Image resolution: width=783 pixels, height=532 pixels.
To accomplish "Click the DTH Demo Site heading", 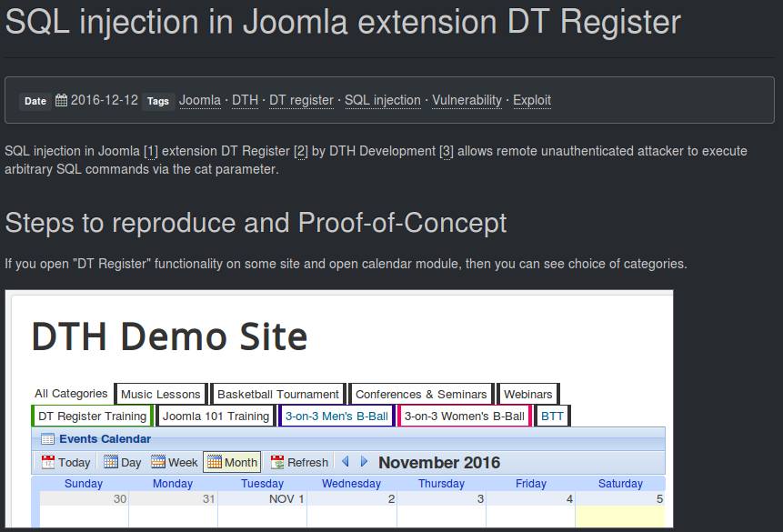I will click(x=169, y=336).
